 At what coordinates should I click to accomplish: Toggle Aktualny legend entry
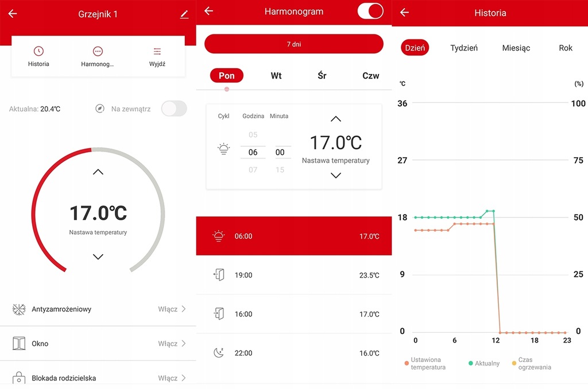484,363
